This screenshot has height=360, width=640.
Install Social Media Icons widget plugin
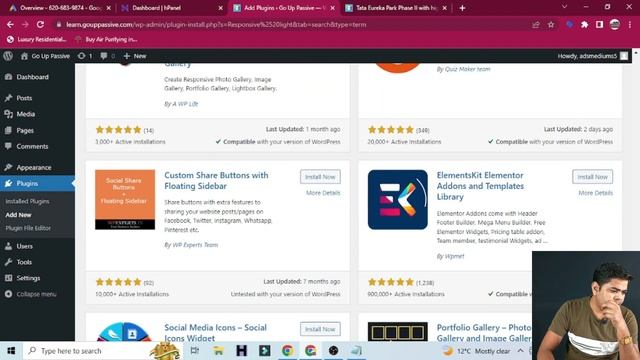(x=320, y=329)
